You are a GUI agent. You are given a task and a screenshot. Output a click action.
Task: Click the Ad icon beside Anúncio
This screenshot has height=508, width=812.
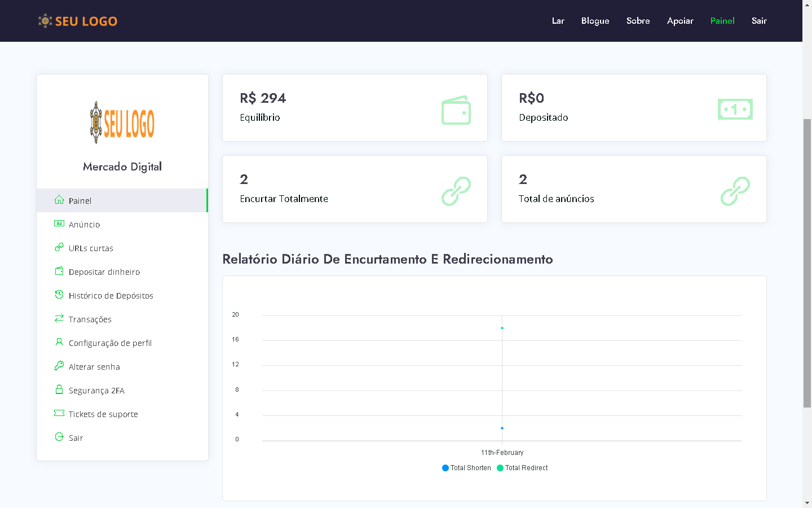pyautogui.click(x=59, y=224)
